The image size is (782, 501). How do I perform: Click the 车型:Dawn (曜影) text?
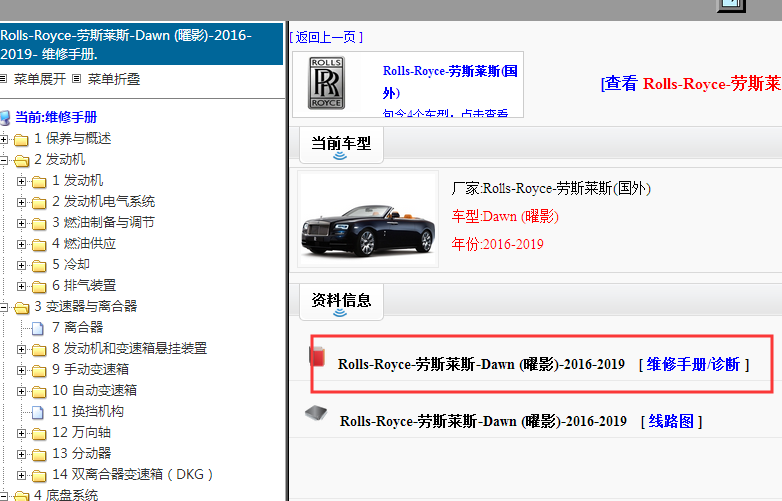tap(505, 216)
